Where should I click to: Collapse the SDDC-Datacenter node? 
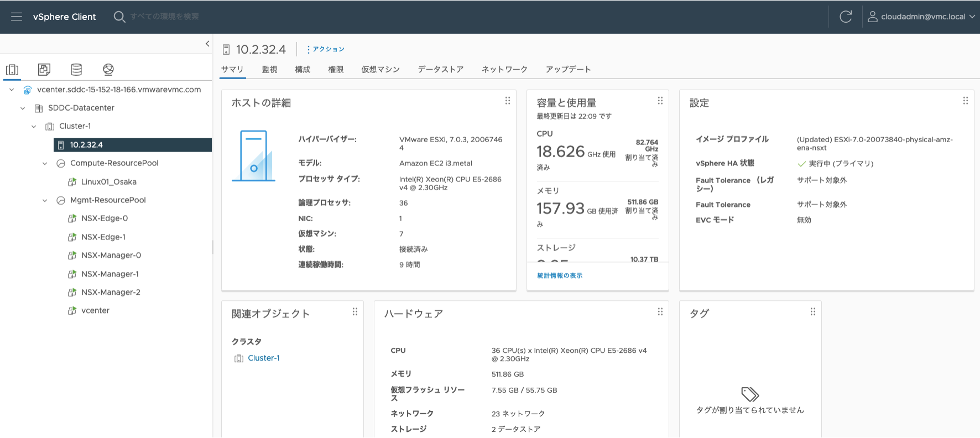point(23,108)
